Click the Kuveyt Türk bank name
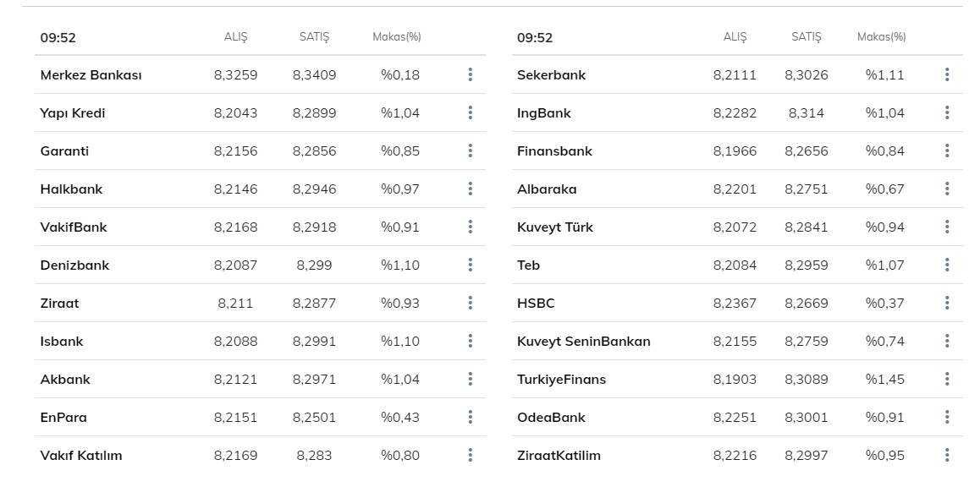 click(x=555, y=227)
